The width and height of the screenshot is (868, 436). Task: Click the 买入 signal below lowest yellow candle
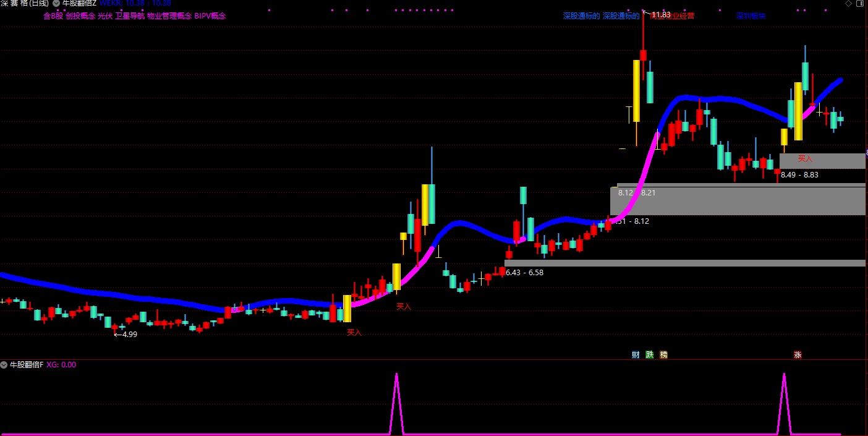click(x=354, y=333)
